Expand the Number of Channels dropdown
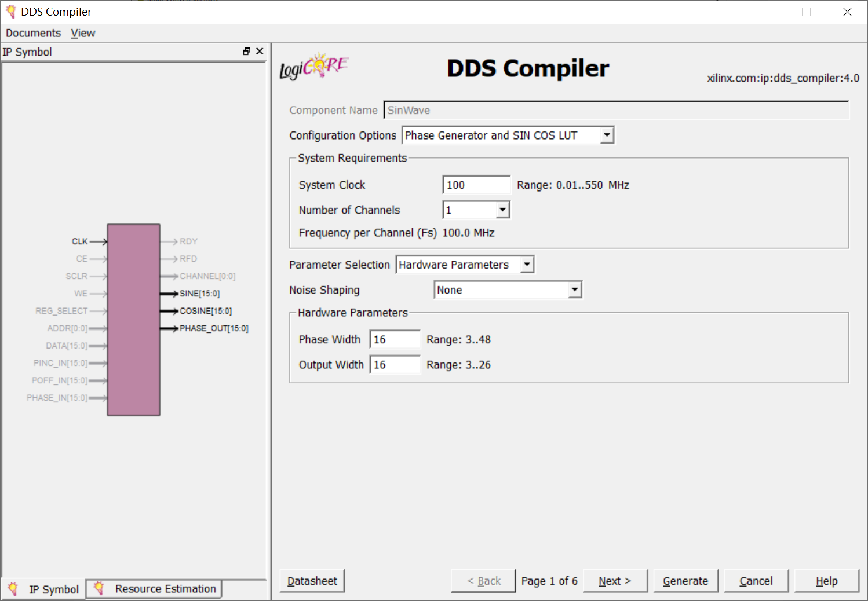Screen dimensions: 868x601 (x=502, y=210)
